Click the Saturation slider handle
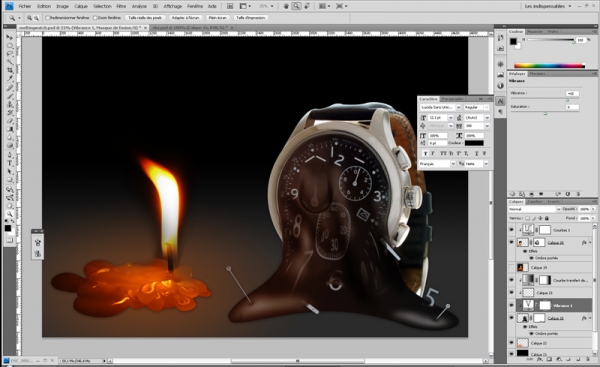The height and width of the screenshot is (367, 600). 545,113
